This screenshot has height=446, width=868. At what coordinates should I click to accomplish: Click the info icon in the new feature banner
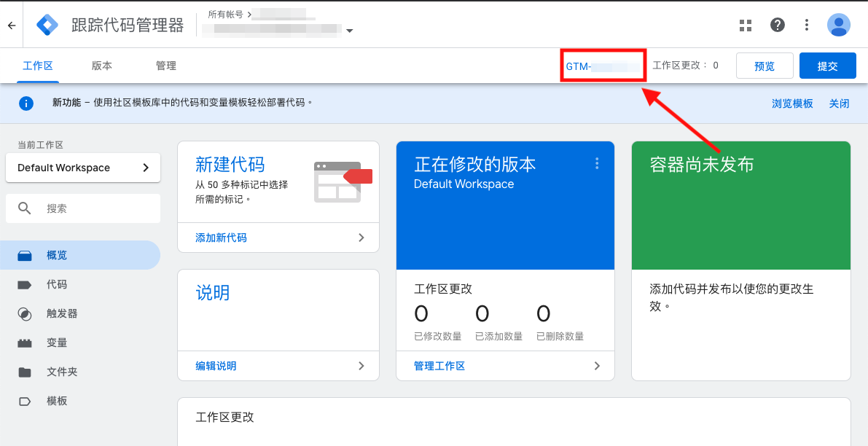tap(26, 103)
